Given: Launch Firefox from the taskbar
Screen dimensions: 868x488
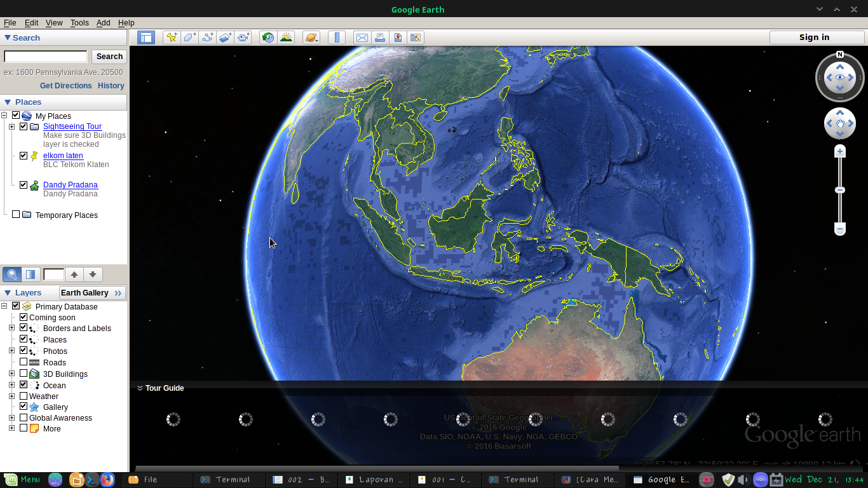Looking at the screenshot, I should [107, 480].
